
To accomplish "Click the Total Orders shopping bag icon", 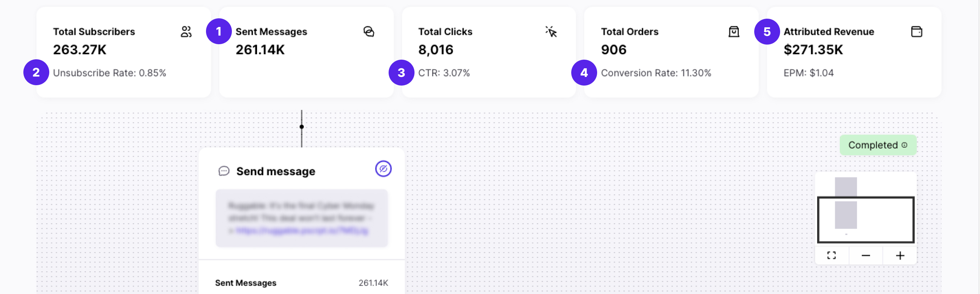I will click(x=733, y=32).
